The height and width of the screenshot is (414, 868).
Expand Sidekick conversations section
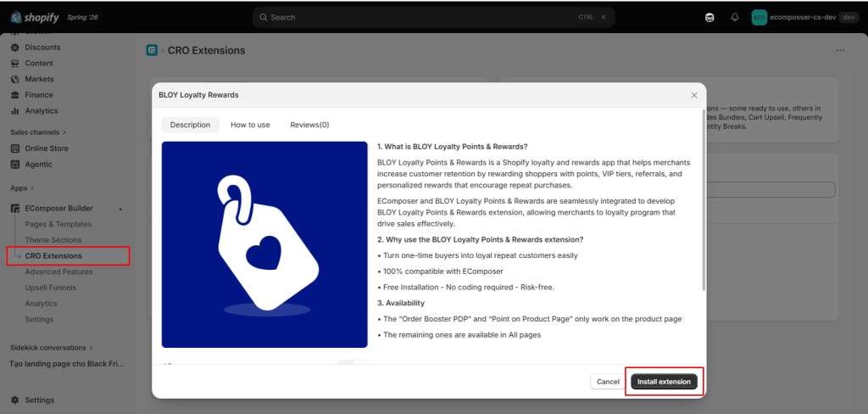[x=52, y=348]
